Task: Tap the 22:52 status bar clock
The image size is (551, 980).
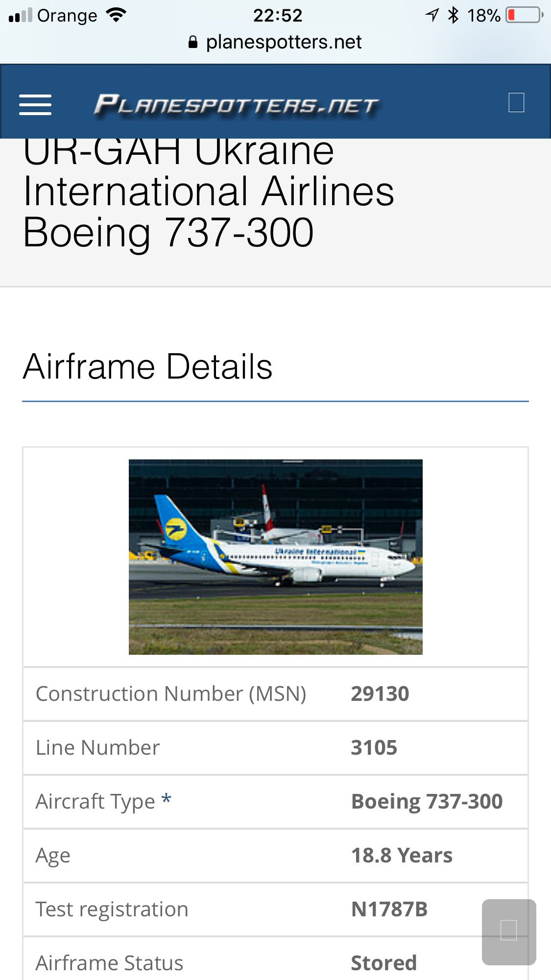Action: [278, 16]
